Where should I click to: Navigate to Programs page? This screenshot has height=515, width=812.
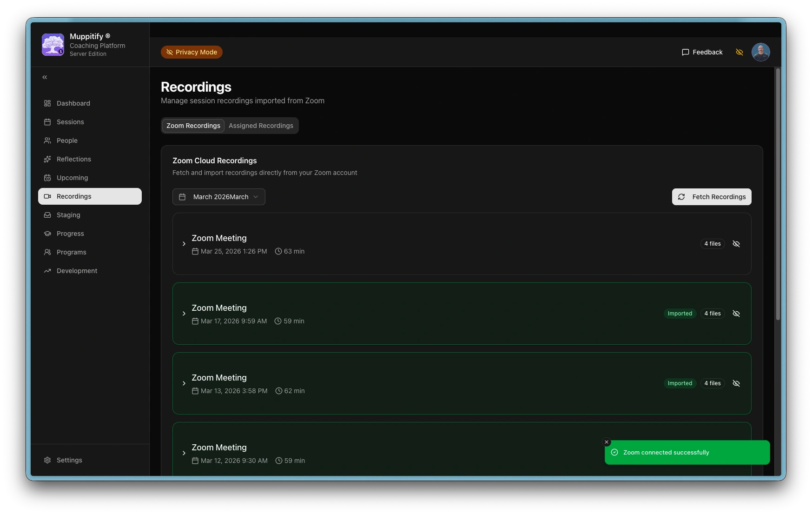coord(71,252)
